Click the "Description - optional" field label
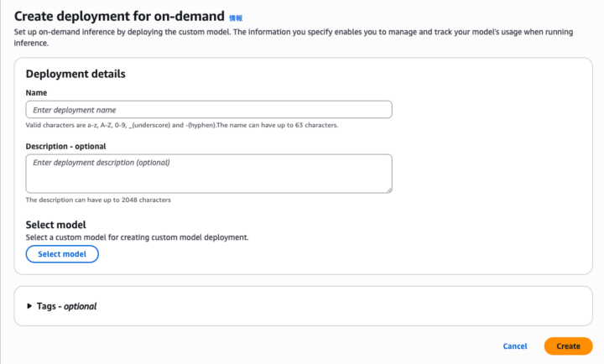604x364 pixels. pos(65,146)
